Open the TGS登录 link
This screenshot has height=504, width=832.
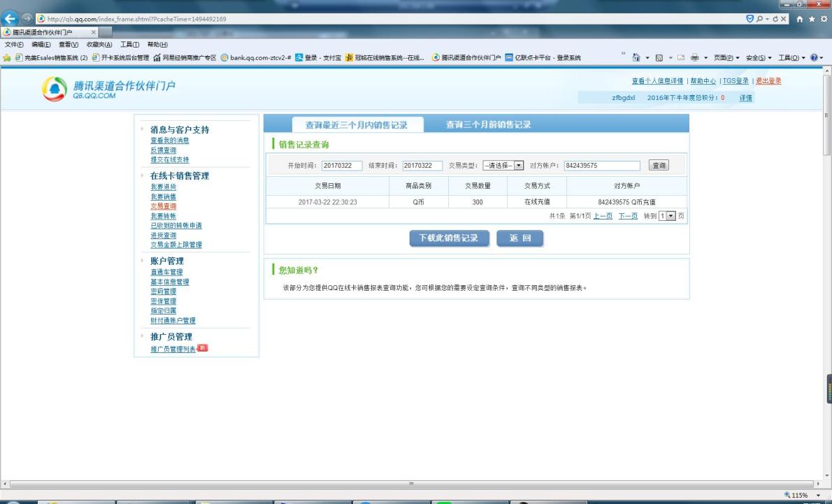pos(736,81)
